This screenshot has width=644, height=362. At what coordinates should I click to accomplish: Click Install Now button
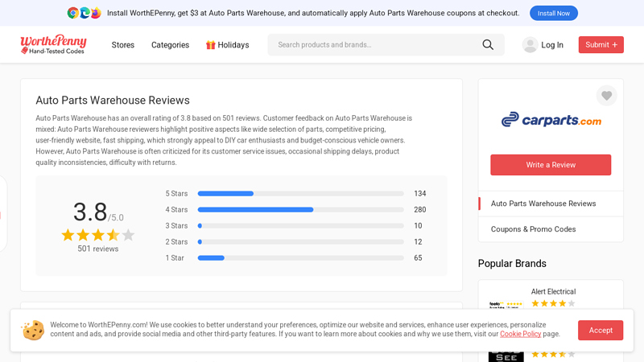pyautogui.click(x=554, y=13)
